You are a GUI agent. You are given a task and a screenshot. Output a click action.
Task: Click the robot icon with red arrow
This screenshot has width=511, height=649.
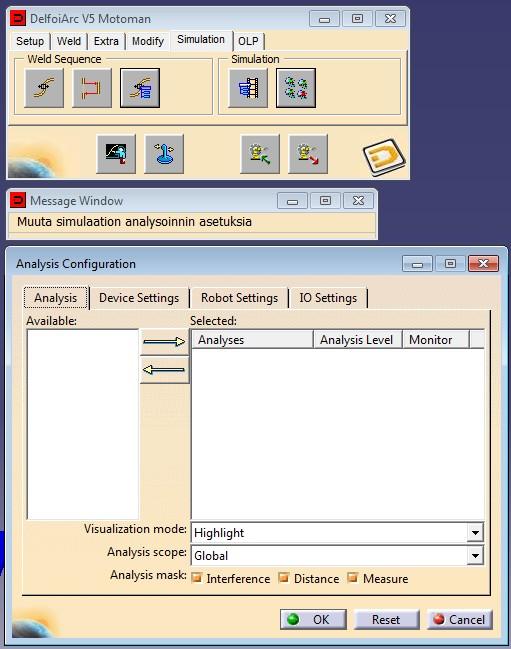click(x=308, y=154)
